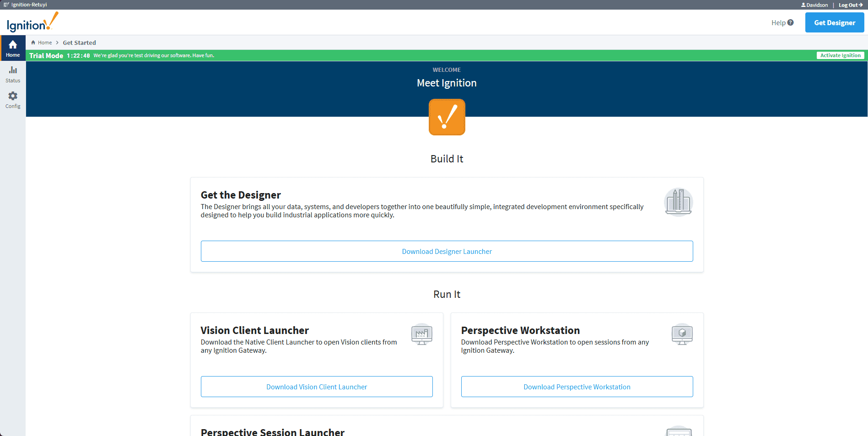Click the Get Started breadcrumb item
This screenshot has height=436, width=868.
(79, 43)
